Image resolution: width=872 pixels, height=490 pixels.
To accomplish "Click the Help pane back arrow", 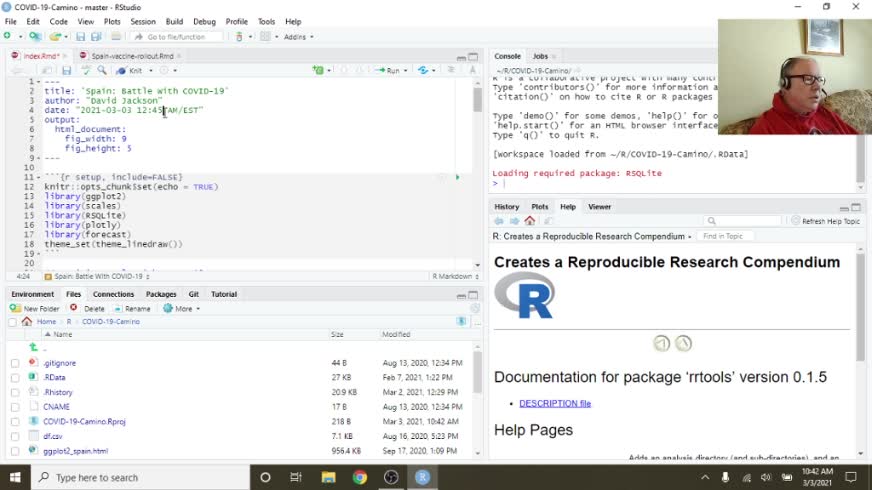I will 499,221.
